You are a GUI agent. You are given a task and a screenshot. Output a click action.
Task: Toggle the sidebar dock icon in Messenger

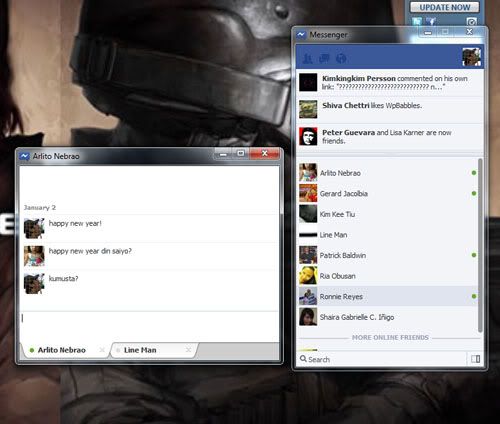click(x=475, y=359)
